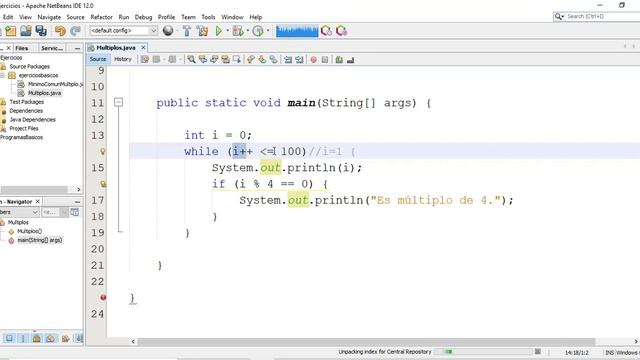Click the Build Project hammer icon
Viewport: 640px width, 360px height.
pos(187,31)
